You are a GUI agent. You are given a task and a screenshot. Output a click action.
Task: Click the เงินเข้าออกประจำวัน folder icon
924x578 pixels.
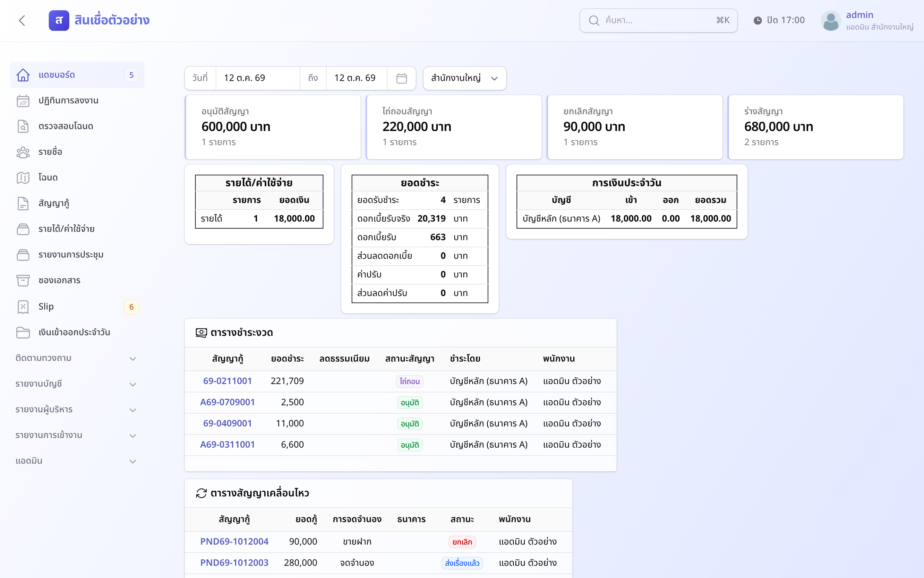23,332
